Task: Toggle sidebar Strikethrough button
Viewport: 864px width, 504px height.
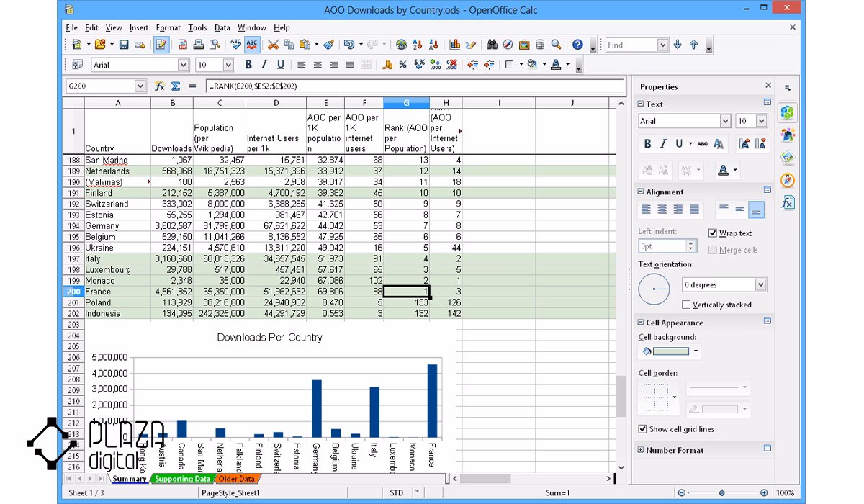Action: point(703,144)
